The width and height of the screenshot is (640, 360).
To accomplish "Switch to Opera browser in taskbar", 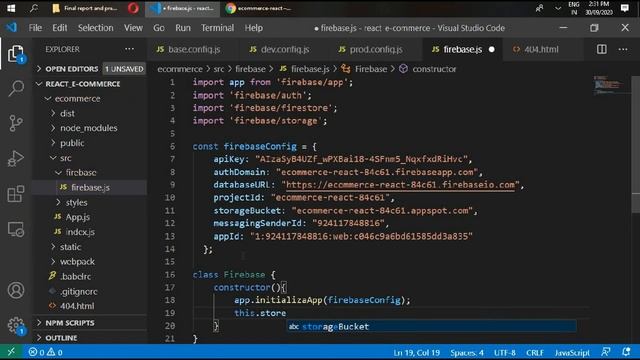I will coord(133,8).
